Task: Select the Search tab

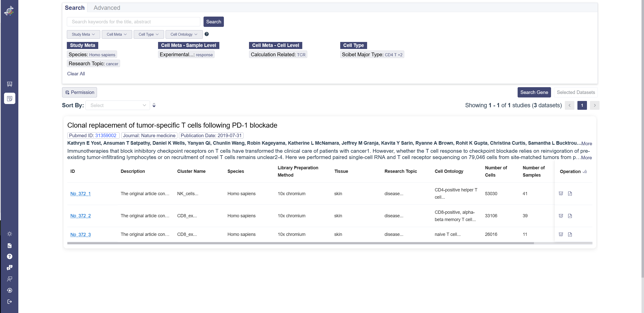Action: tap(75, 8)
